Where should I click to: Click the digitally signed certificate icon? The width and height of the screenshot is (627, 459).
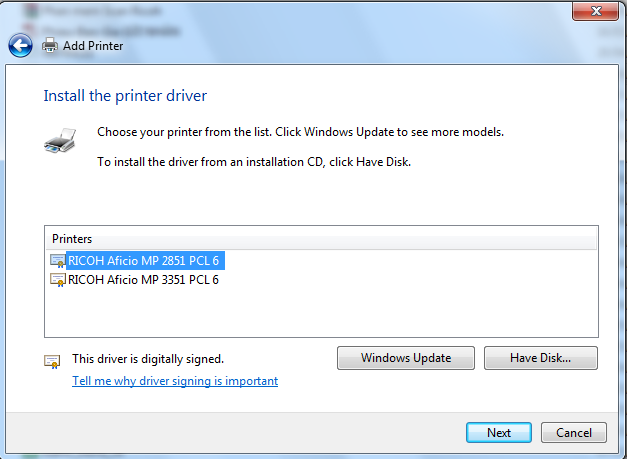52,360
